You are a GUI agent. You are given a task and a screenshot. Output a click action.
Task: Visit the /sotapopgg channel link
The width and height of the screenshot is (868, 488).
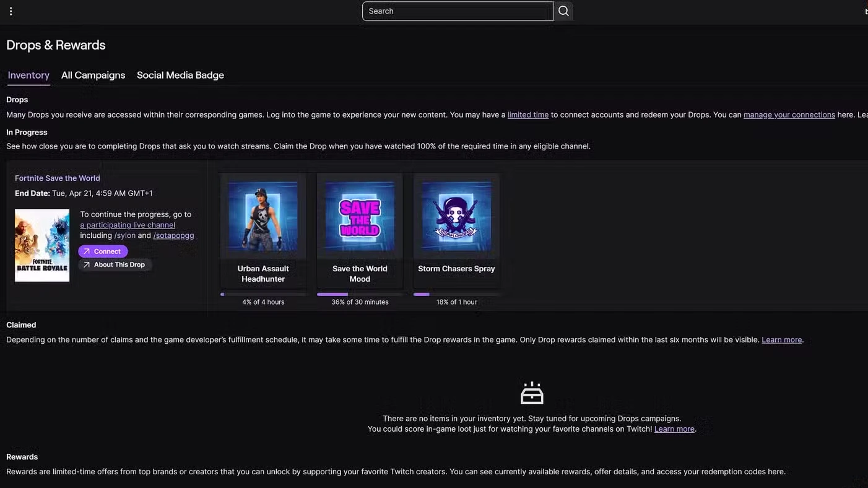click(x=173, y=235)
